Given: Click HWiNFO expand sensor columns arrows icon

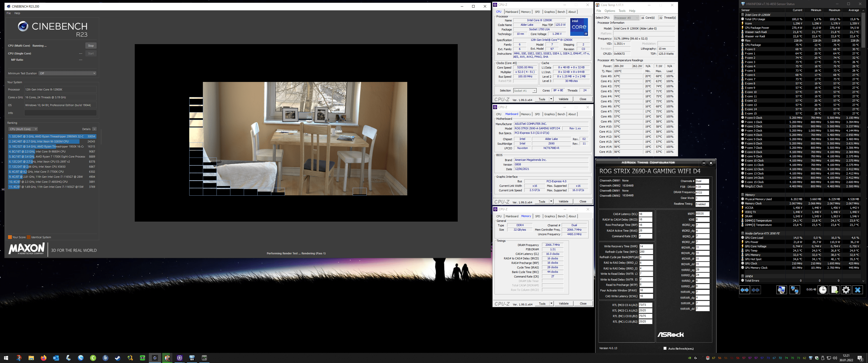Looking at the screenshot, I should click(x=744, y=290).
